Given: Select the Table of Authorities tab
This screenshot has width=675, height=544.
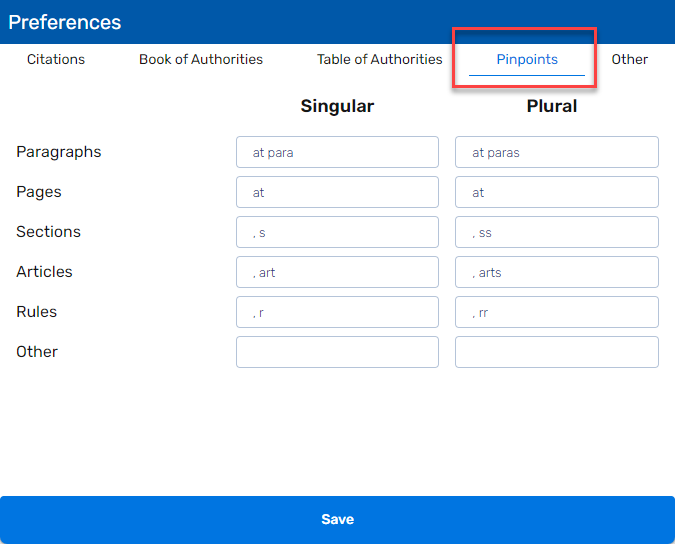Looking at the screenshot, I should [x=379, y=59].
